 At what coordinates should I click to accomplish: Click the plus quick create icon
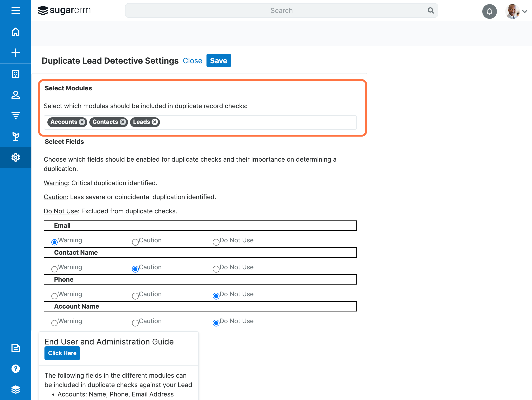point(16,53)
